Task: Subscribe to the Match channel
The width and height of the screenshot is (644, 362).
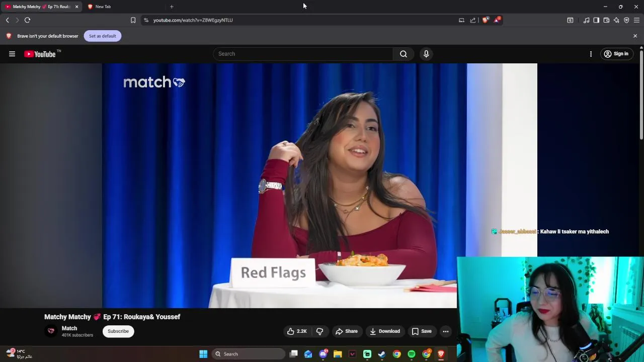Action: click(118, 331)
